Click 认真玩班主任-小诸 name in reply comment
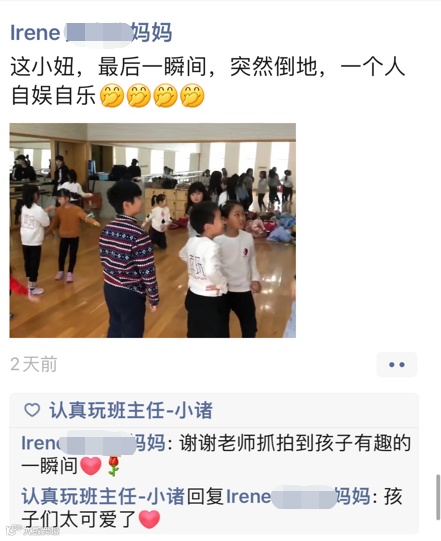Image resolution: width=441 pixels, height=541 pixels. tap(103, 496)
